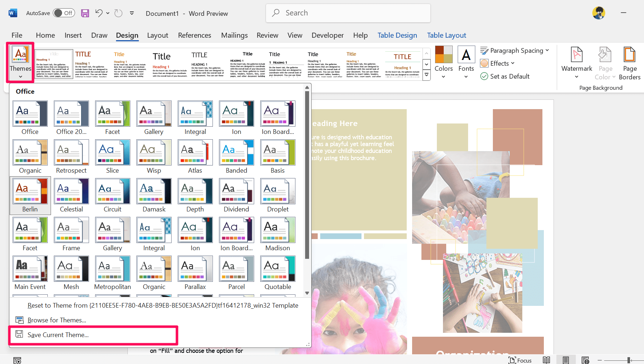Click the Page Color icon
The image size is (644, 364).
pyautogui.click(x=605, y=55)
